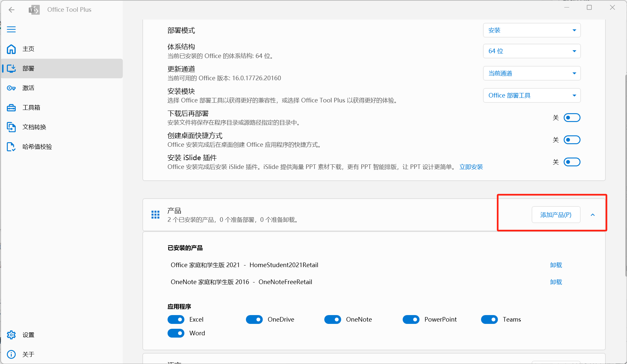Open 关于 page
Viewport: 627px width, 364px height.
[x=62, y=355]
